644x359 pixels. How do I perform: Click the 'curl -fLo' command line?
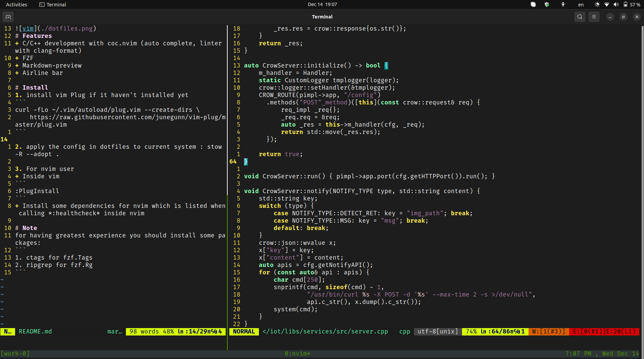(x=107, y=110)
